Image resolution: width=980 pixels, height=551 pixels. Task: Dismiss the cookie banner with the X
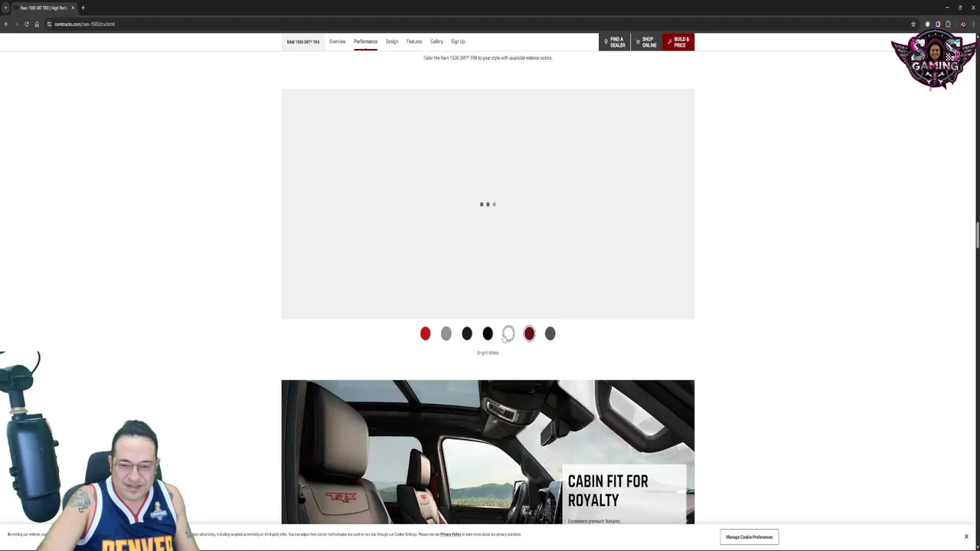point(966,536)
